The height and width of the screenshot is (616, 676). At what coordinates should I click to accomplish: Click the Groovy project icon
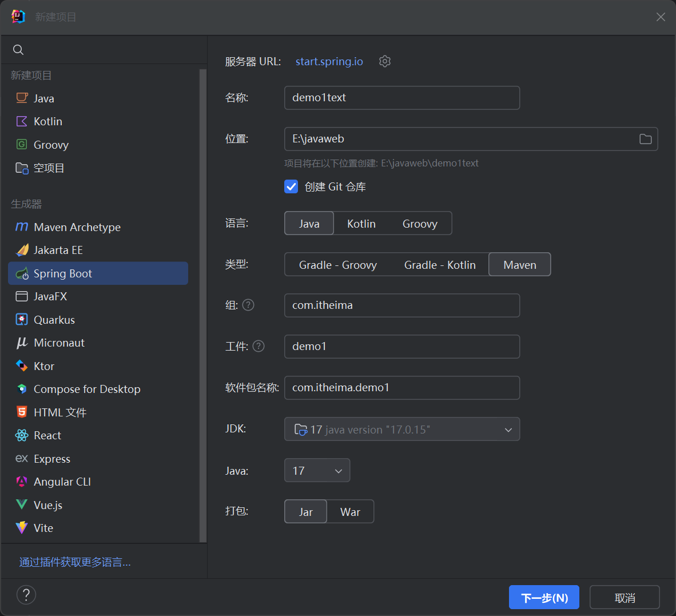click(22, 144)
